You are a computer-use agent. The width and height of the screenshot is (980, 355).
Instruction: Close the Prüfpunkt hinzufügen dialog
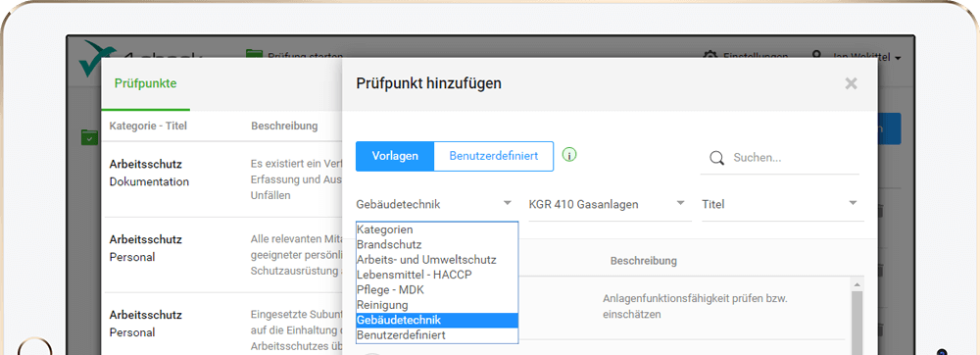pos(851,83)
